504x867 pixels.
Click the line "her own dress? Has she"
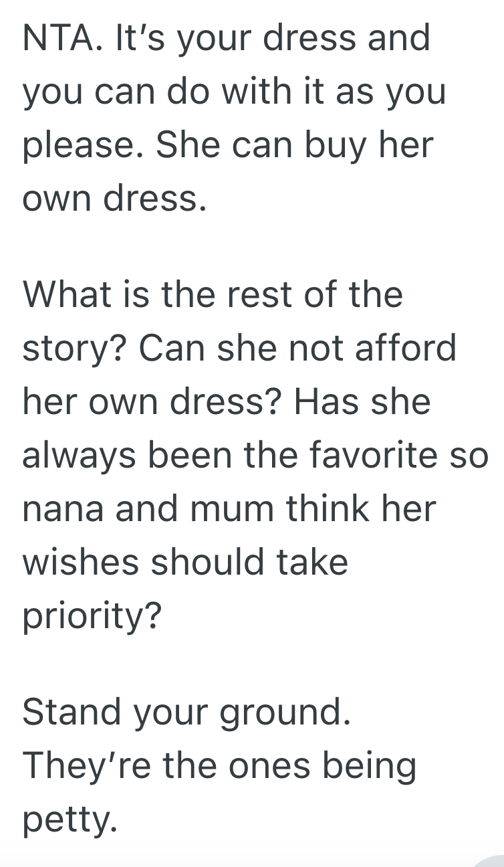[x=226, y=402]
